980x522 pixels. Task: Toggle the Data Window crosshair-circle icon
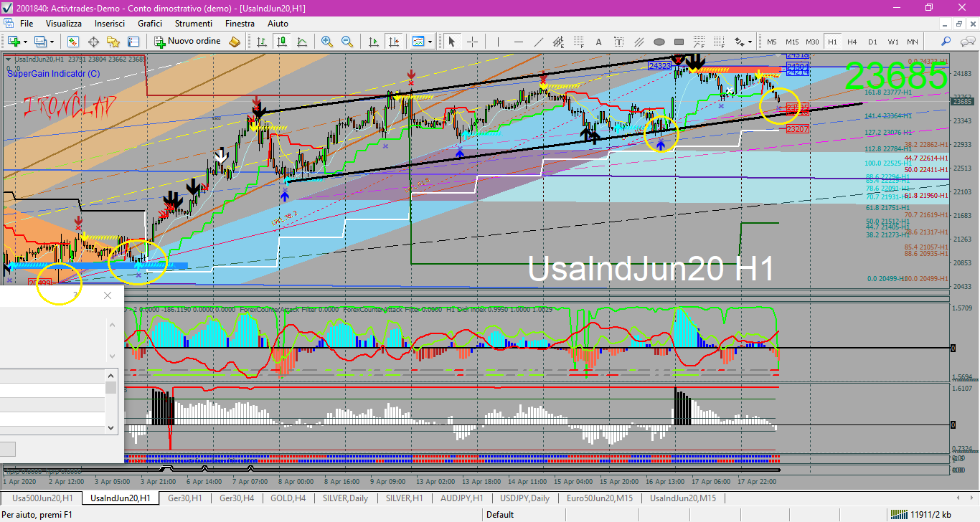coord(93,42)
